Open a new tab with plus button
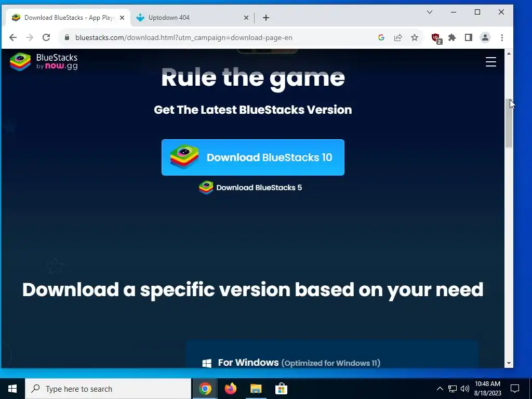The width and height of the screenshot is (532, 399). 266,18
